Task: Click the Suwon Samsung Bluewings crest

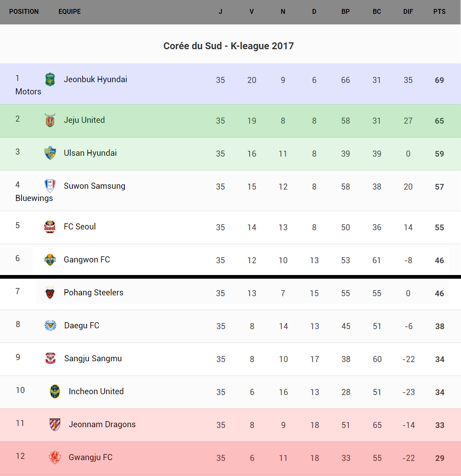Action: 50,186
